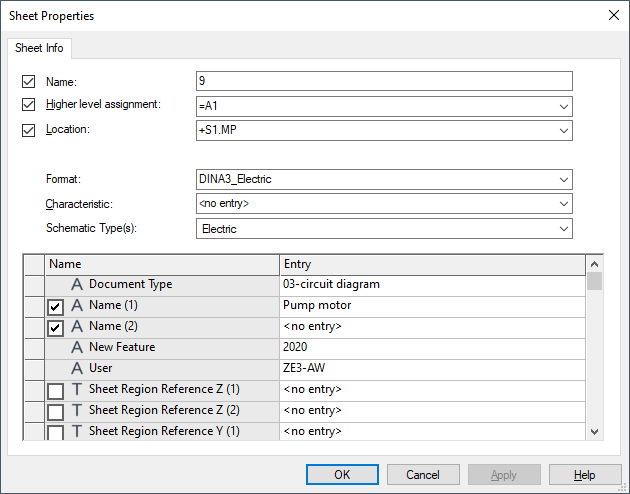Open the Higher level assignment dropdown
Image resolution: width=630 pixels, height=494 pixels.
coord(564,107)
